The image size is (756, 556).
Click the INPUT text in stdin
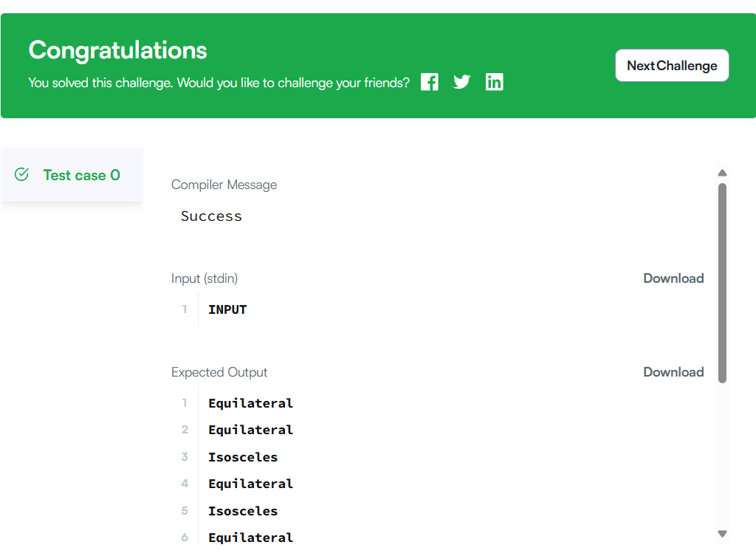coord(227,309)
